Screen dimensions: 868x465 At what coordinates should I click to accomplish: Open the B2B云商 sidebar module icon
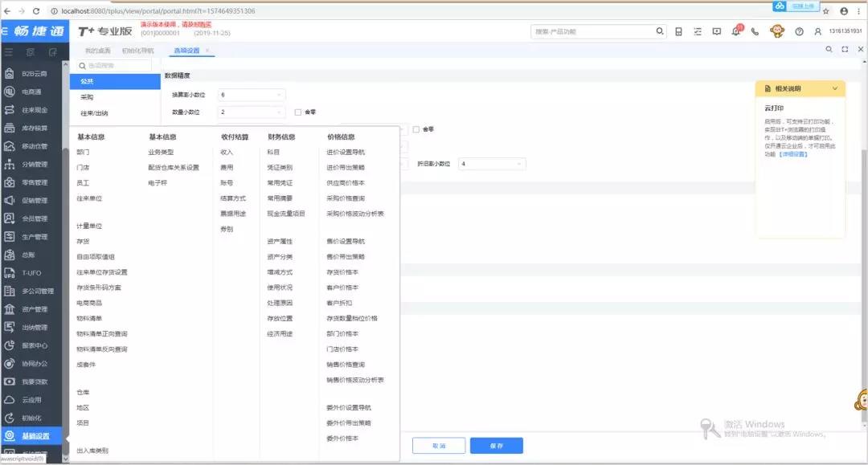pos(10,73)
